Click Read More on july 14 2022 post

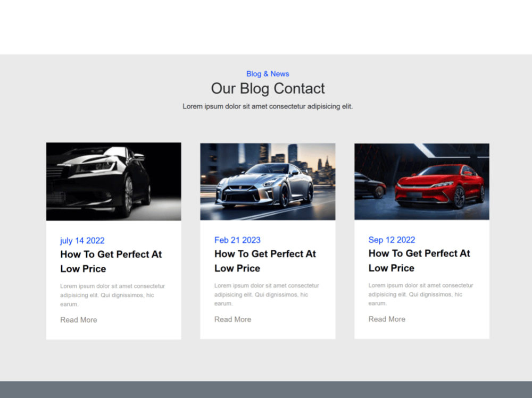(79, 320)
